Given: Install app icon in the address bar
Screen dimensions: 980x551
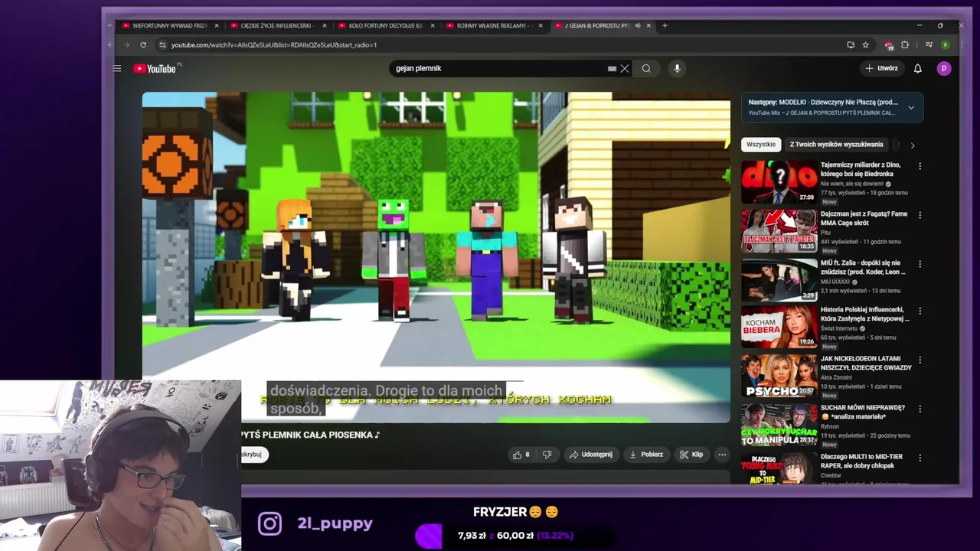Looking at the screenshot, I should click(x=851, y=44).
